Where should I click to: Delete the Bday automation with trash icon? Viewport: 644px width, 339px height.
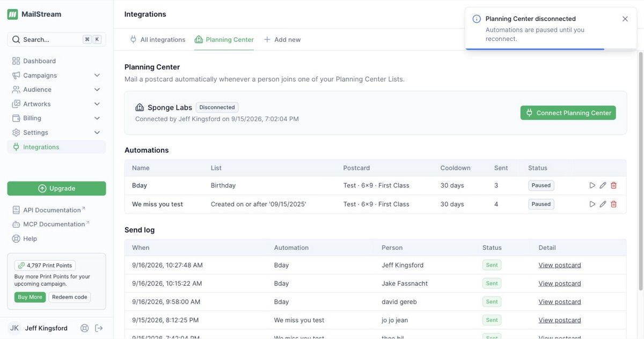point(614,185)
